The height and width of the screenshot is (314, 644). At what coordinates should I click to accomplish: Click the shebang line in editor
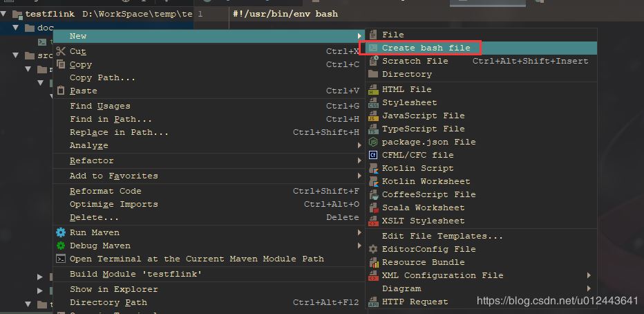click(285, 14)
